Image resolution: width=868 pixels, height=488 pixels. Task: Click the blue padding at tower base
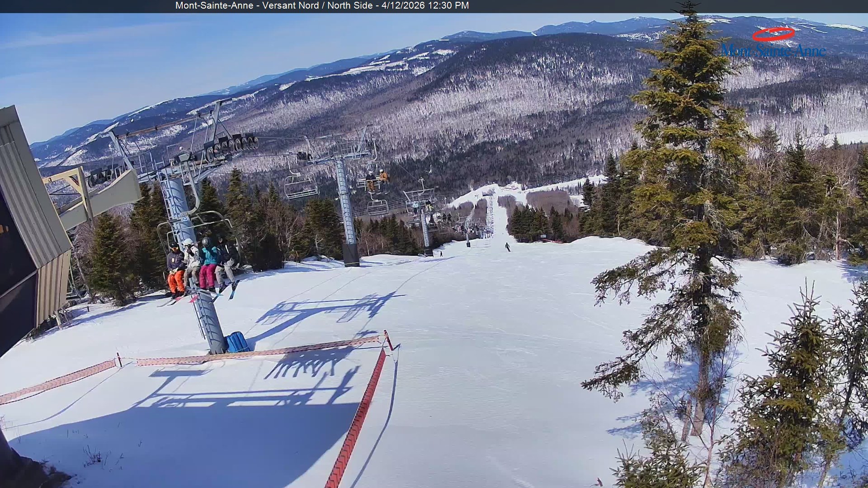pos(237,342)
